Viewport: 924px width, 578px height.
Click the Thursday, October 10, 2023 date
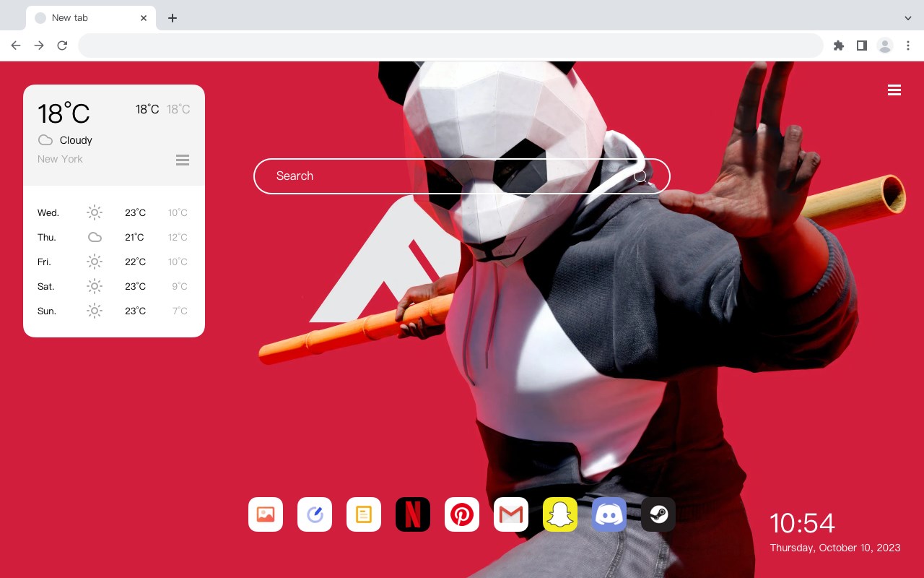(835, 548)
